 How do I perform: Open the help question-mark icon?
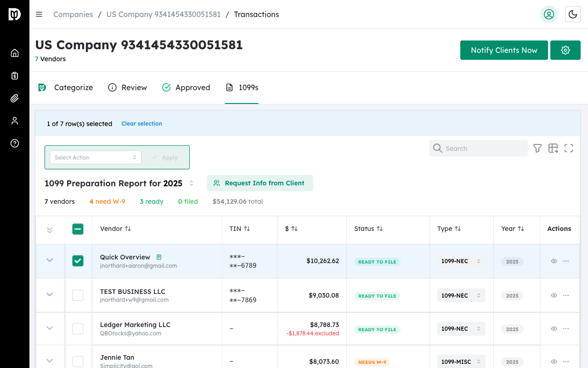[x=14, y=143]
